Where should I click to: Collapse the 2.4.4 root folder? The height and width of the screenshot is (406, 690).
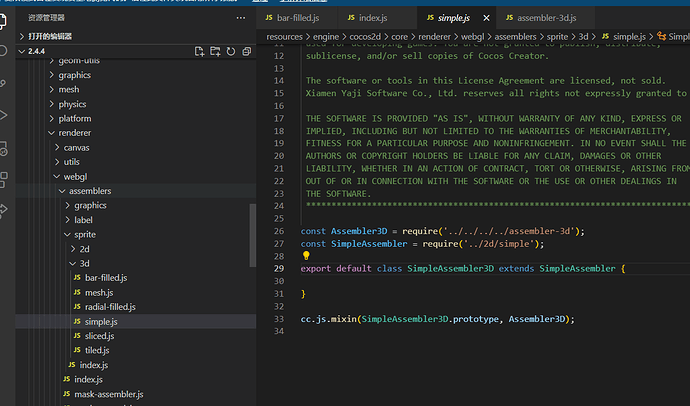36,51
